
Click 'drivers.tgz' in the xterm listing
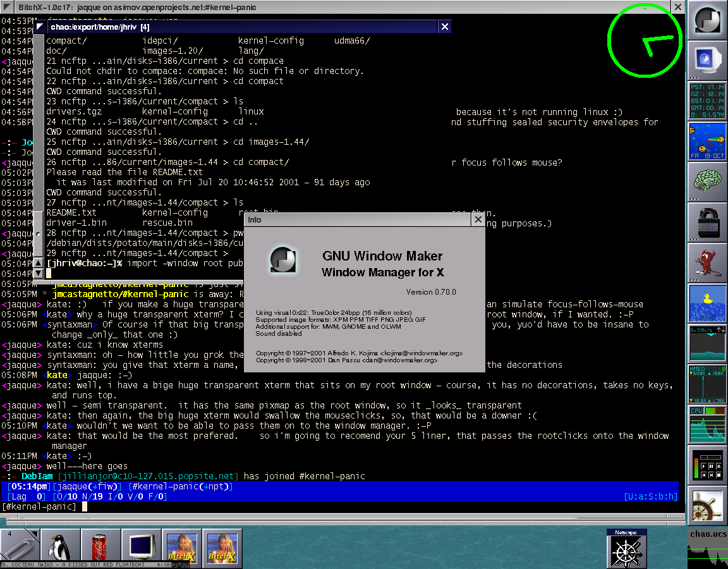(x=74, y=111)
